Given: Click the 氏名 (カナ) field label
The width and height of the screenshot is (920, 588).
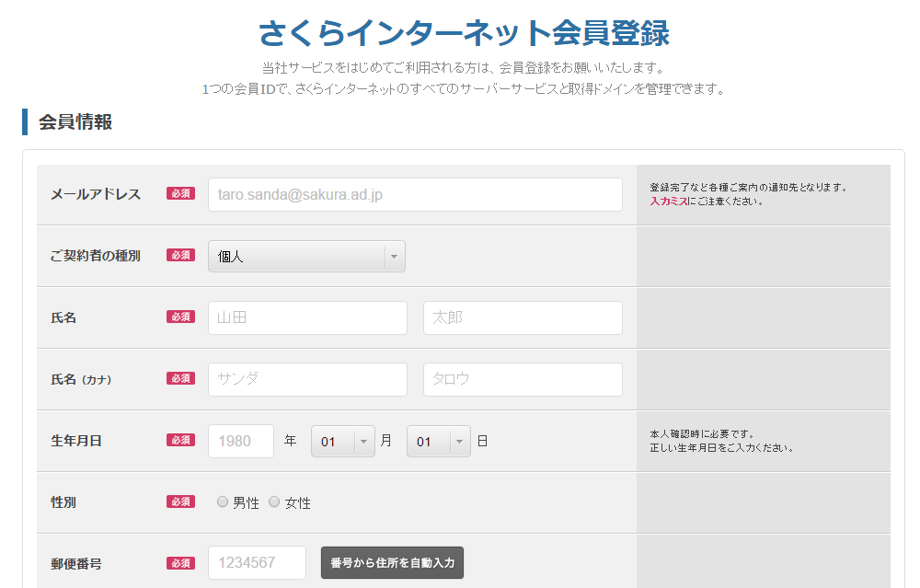Looking at the screenshot, I should click(81, 380).
